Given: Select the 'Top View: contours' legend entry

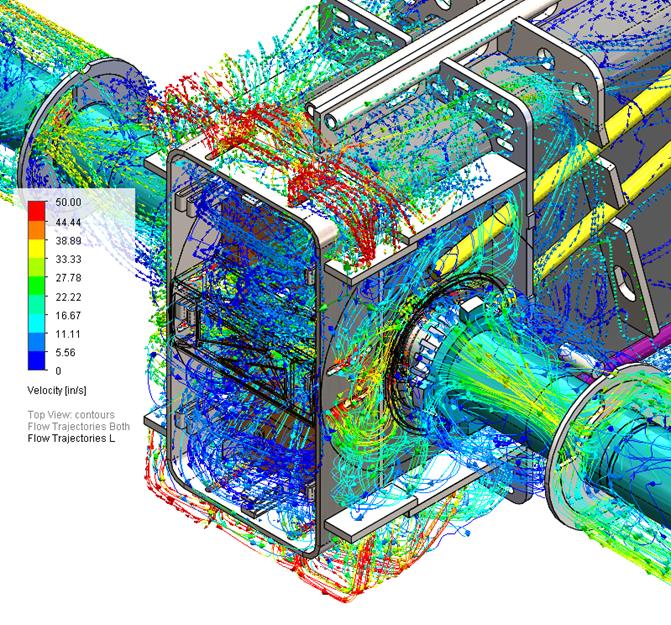Looking at the screenshot, I should pyautogui.click(x=71, y=415).
